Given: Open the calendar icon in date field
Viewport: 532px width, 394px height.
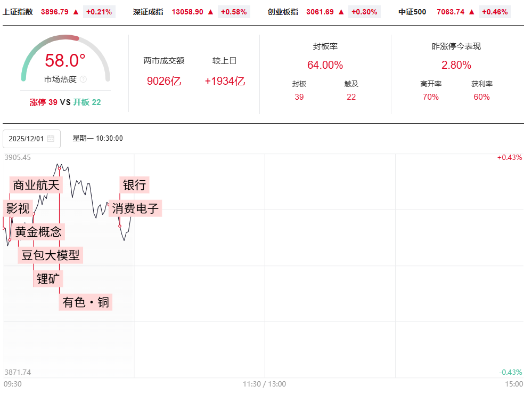Looking at the screenshot, I should point(51,139).
